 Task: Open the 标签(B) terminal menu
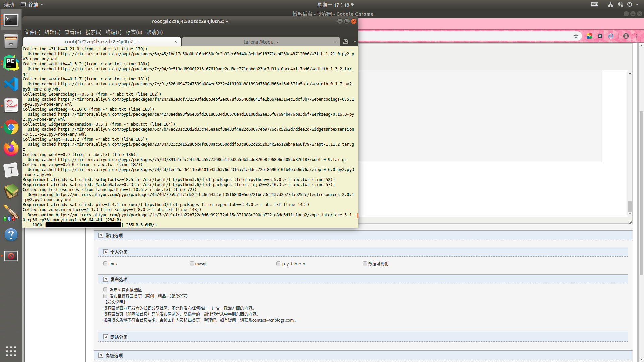pos(134,32)
